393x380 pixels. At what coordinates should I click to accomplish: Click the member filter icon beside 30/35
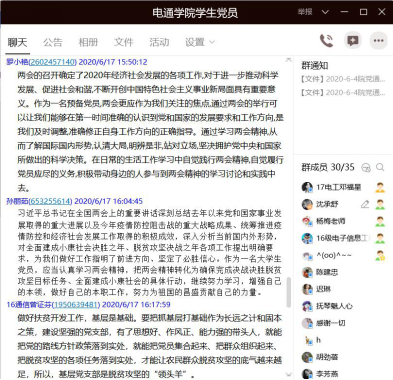pos(366,167)
